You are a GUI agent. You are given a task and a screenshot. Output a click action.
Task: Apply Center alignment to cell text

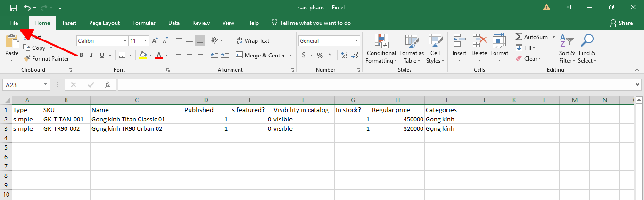(x=190, y=55)
